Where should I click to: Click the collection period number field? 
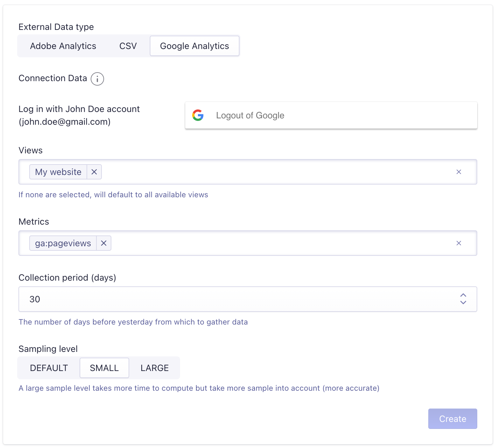click(223, 299)
